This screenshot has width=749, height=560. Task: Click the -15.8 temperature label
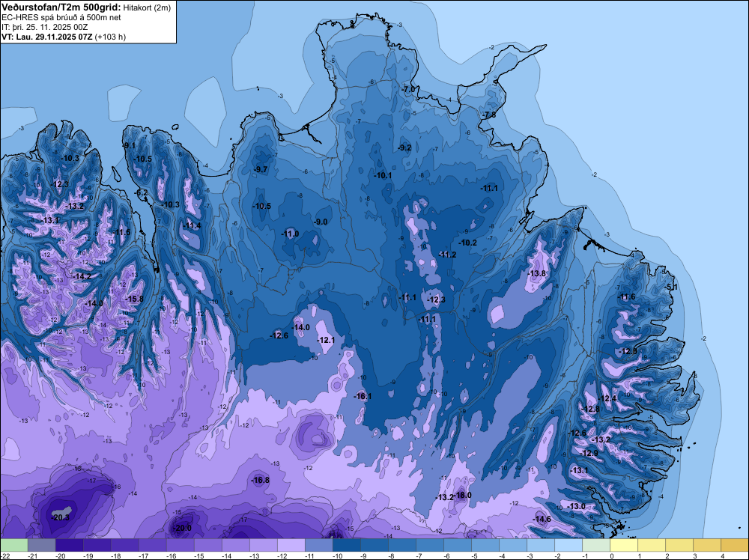point(134,299)
